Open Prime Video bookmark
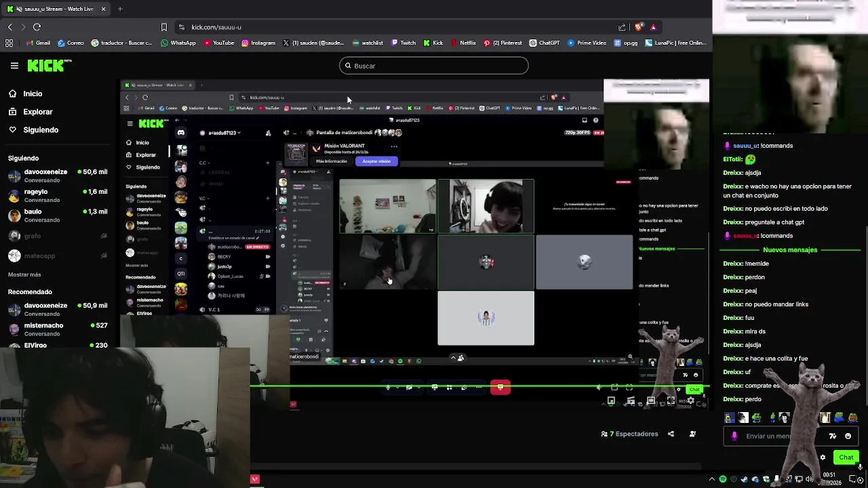Screen dimensions: 868x488 [x=587, y=43]
